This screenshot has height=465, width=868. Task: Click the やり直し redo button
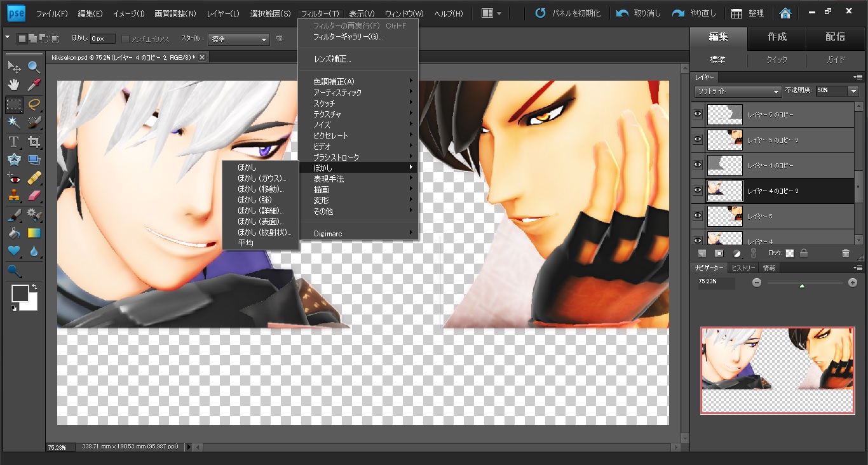point(694,13)
